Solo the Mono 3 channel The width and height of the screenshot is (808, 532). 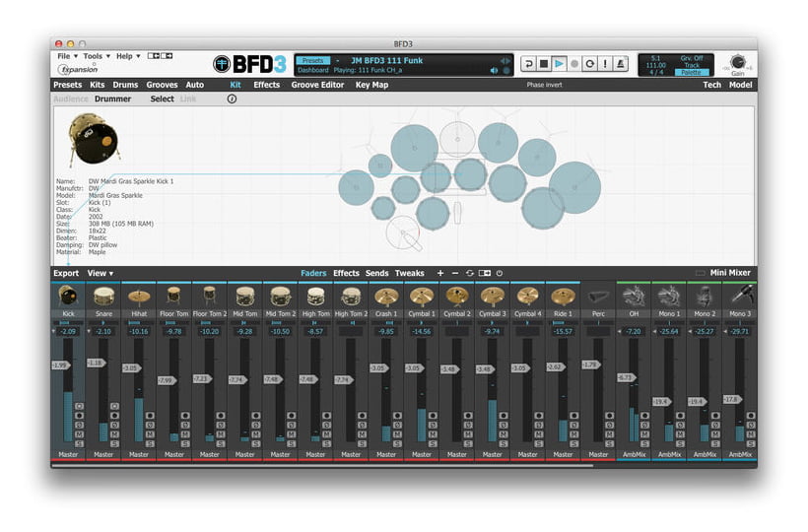click(x=751, y=443)
